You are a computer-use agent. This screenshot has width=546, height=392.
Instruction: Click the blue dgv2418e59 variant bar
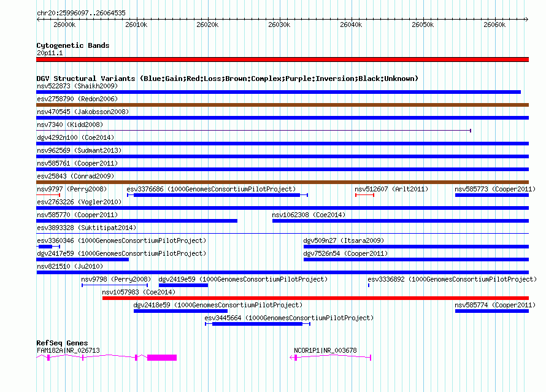[x=181, y=311]
